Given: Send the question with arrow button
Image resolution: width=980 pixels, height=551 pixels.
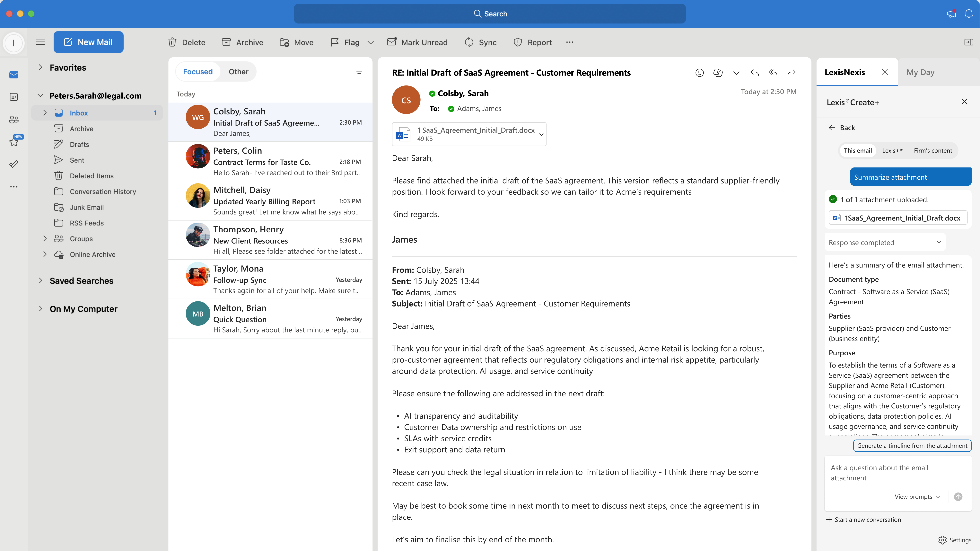Looking at the screenshot, I should (x=958, y=497).
